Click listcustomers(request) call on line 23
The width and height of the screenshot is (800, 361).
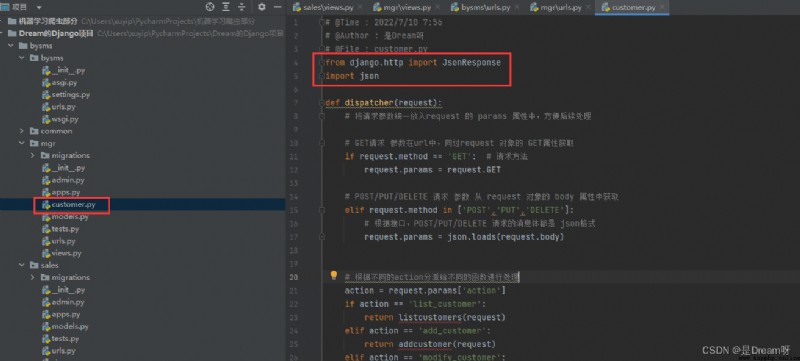tap(452, 318)
